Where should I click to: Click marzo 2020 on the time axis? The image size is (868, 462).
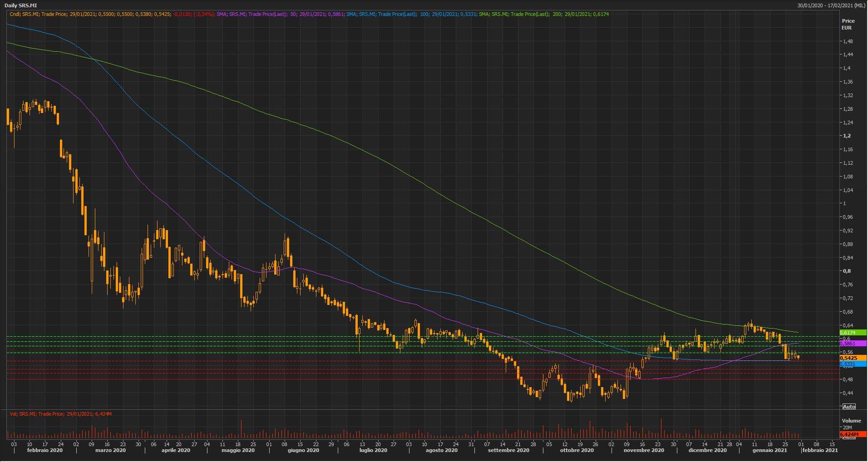point(110,450)
